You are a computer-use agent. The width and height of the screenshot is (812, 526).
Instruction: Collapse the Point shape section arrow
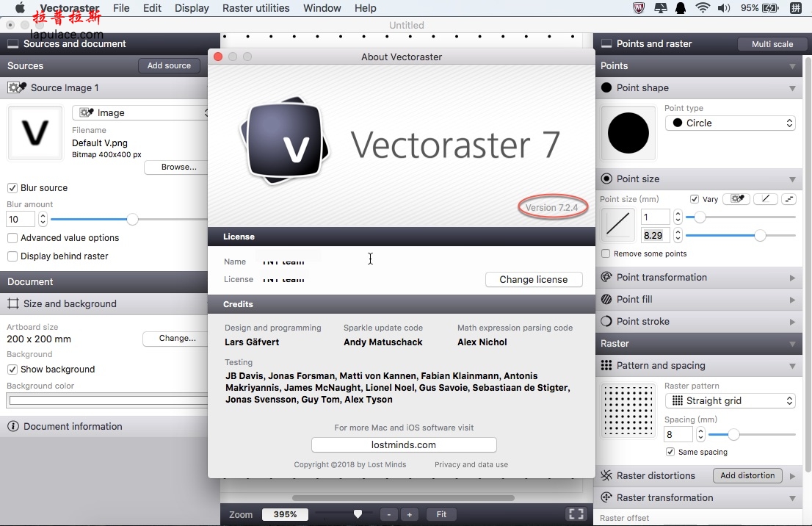click(792, 88)
